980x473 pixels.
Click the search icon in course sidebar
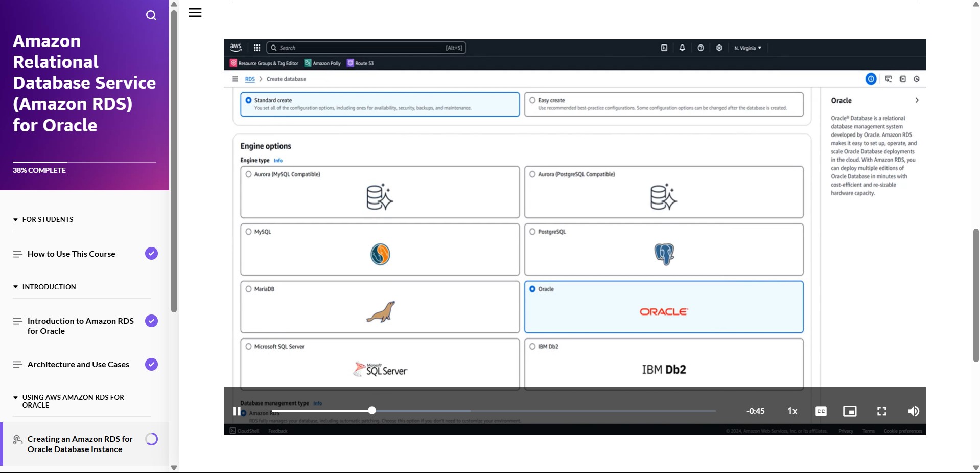pos(151,15)
